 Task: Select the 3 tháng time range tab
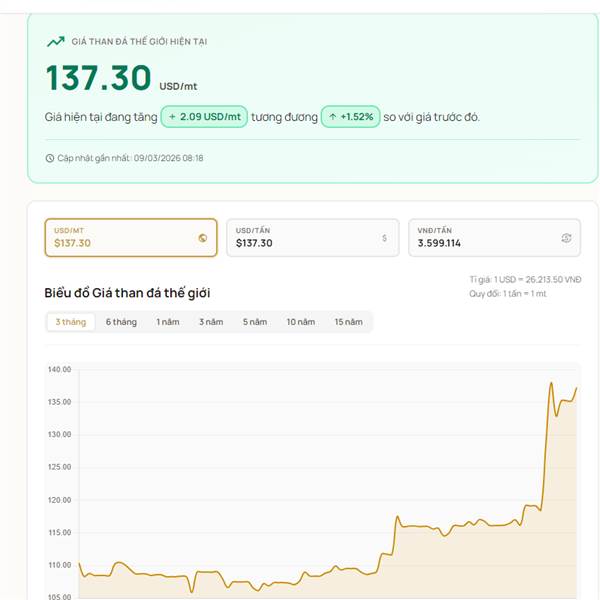tap(71, 322)
